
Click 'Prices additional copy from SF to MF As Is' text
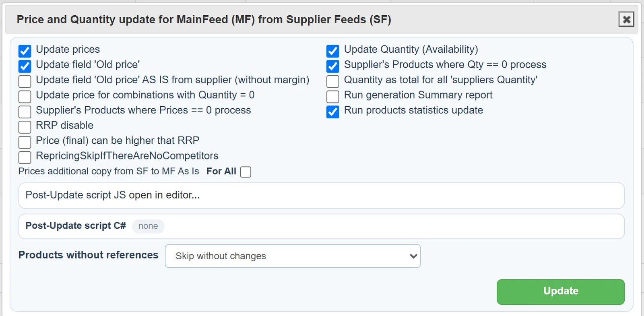point(109,171)
